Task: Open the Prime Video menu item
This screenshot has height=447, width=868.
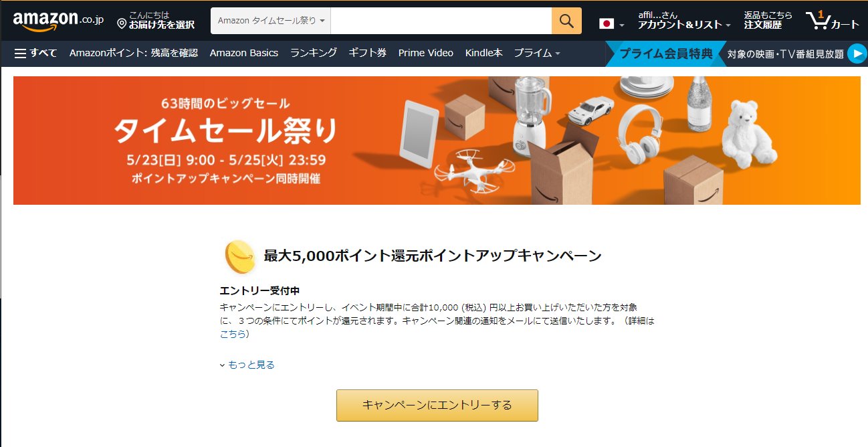Action: point(425,53)
